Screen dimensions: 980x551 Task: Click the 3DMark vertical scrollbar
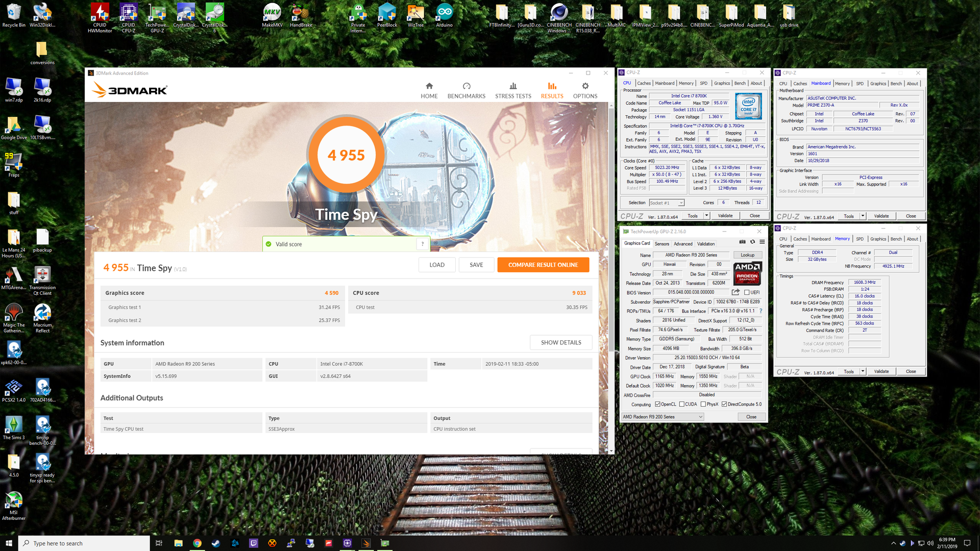(611, 230)
